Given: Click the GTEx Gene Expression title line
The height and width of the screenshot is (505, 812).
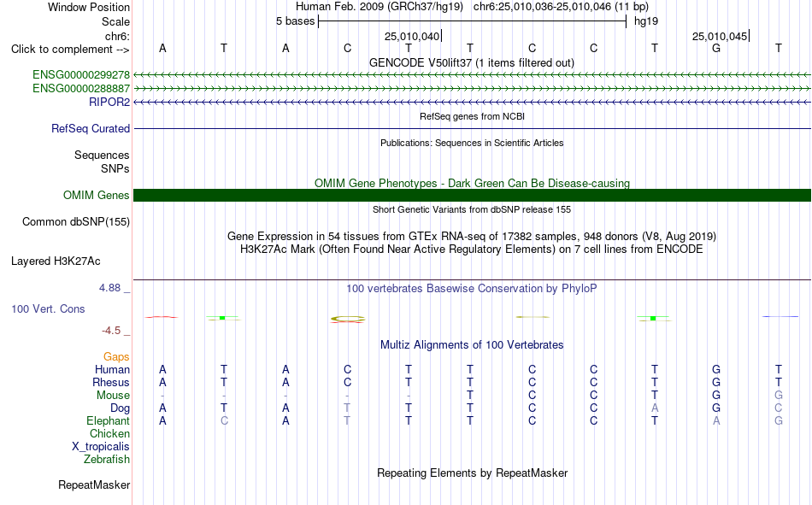Looking at the screenshot, I should (x=472, y=237).
